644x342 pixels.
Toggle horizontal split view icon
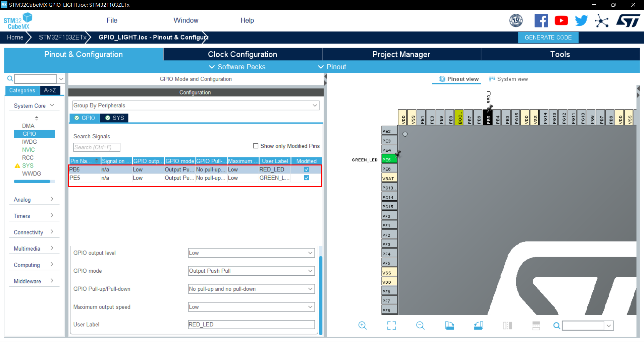[536, 326]
